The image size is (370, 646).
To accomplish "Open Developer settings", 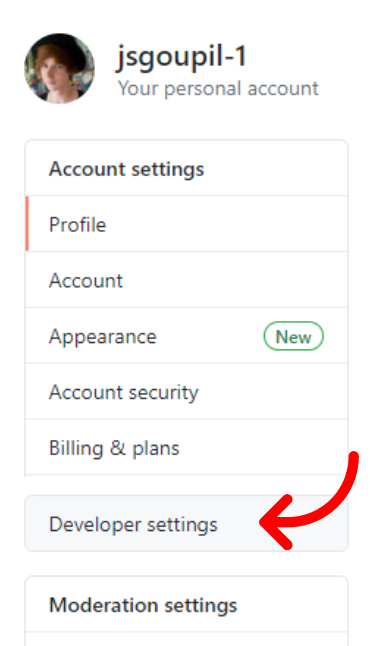I will [187, 524].
